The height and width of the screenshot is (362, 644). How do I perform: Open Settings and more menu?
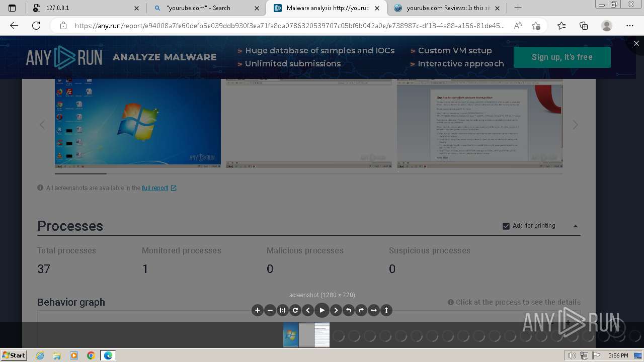coord(630,26)
